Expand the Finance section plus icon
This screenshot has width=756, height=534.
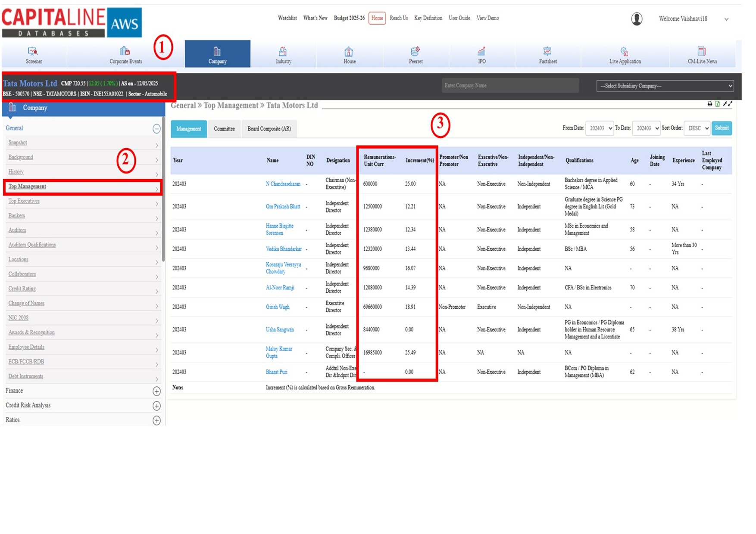coord(156,391)
